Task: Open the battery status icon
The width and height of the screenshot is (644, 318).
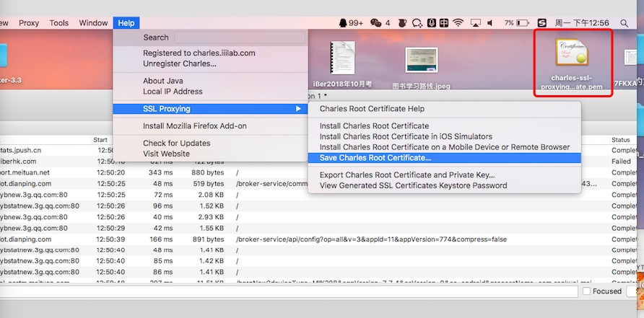Action: tap(523, 23)
